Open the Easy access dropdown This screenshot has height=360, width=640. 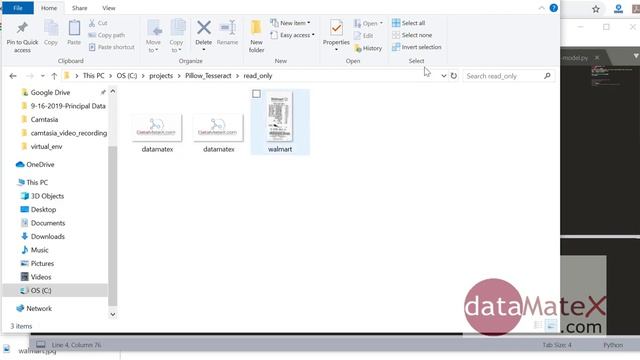[293, 35]
